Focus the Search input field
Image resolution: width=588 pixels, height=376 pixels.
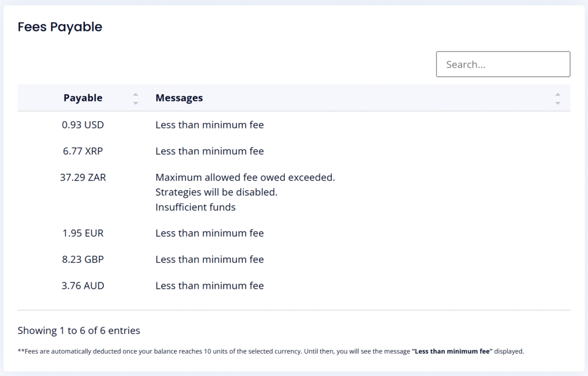[503, 64]
